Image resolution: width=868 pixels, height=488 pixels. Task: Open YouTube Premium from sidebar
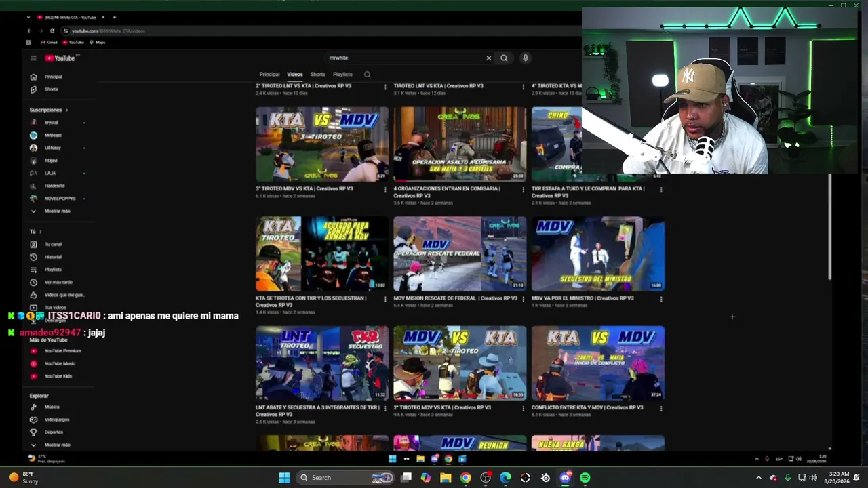point(62,351)
